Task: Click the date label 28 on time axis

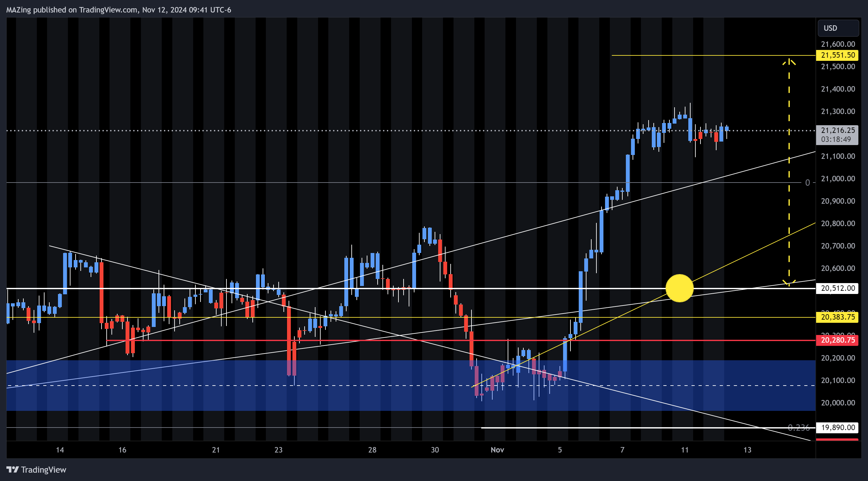Action: pyautogui.click(x=372, y=450)
